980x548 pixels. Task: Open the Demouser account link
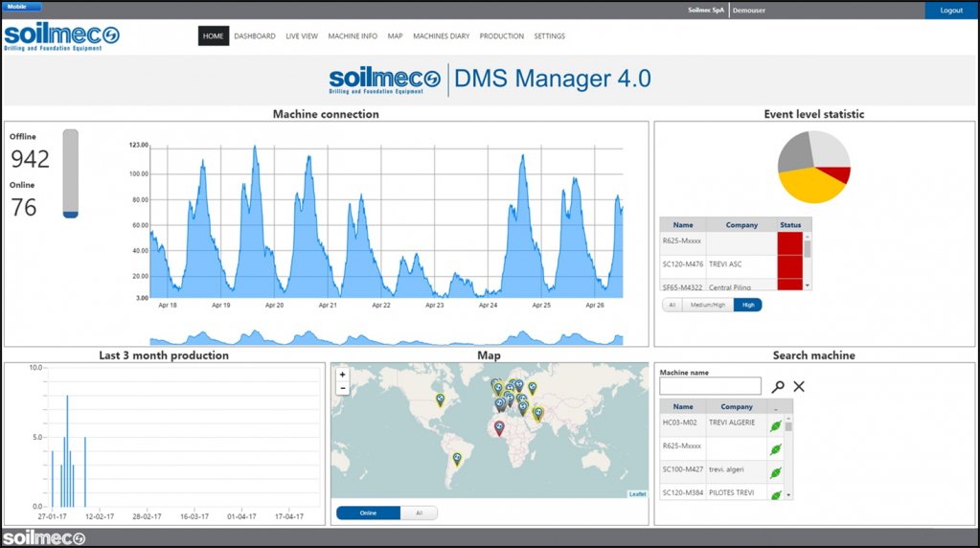[x=749, y=11]
